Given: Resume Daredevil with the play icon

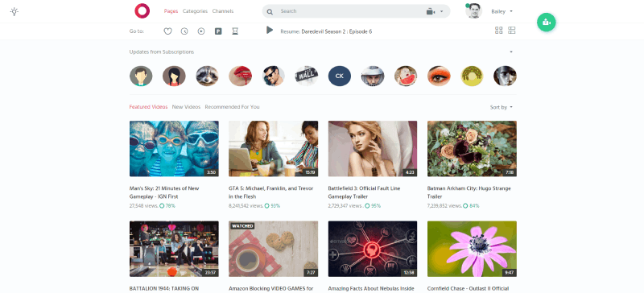Looking at the screenshot, I should coord(270,30).
